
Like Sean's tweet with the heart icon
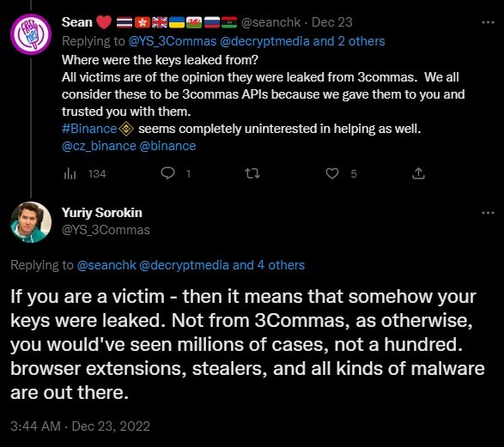[x=332, y=173]
